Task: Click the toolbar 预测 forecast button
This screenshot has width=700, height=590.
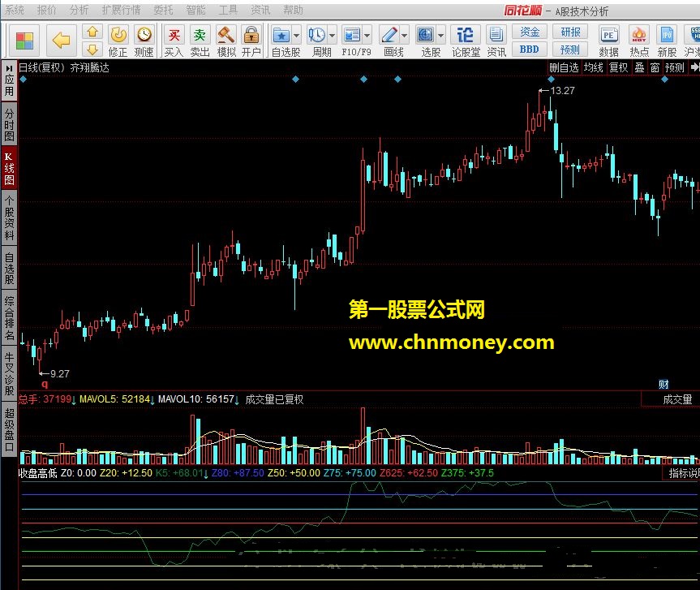Action: [570, 50]
